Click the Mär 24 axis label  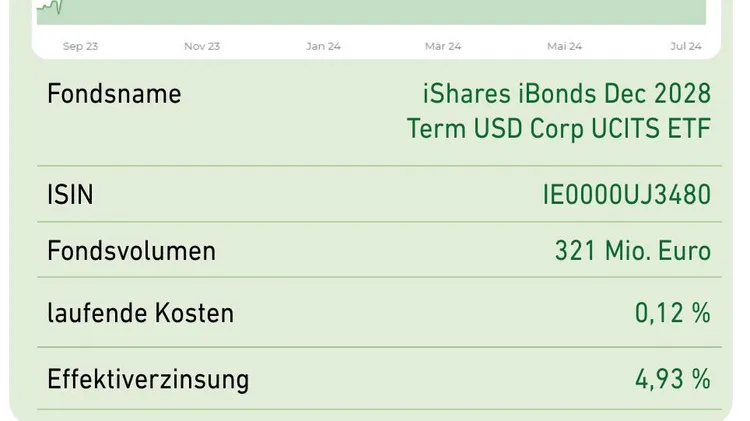pyautogui.click(x=443, y=46)
